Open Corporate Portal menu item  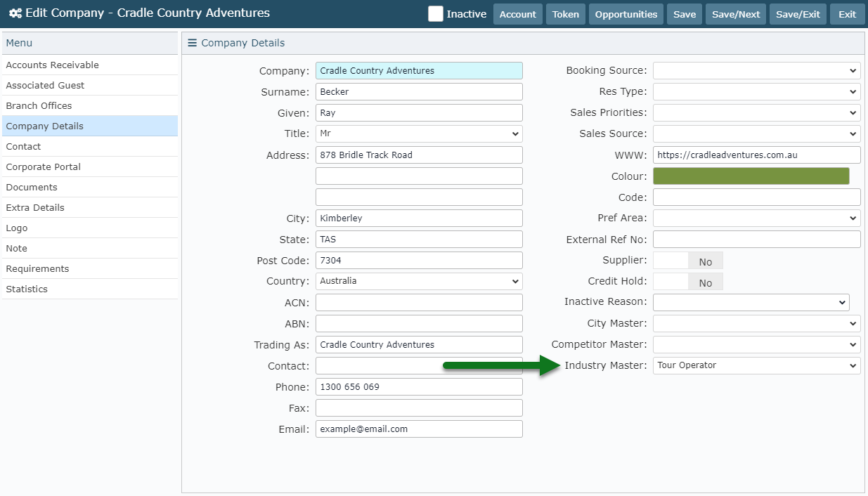[x=90, y=167]
